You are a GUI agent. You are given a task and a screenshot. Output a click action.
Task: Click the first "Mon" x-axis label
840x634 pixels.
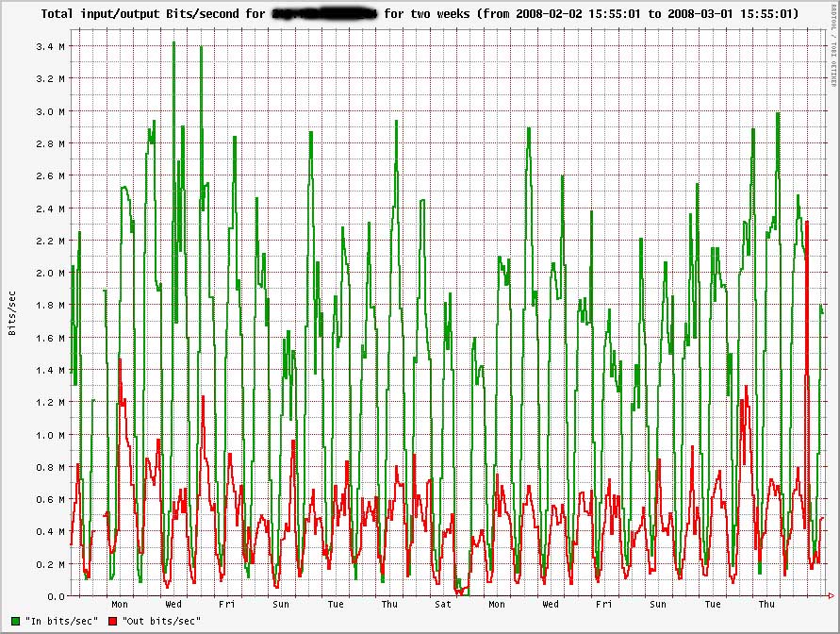[x=120, y=605]
